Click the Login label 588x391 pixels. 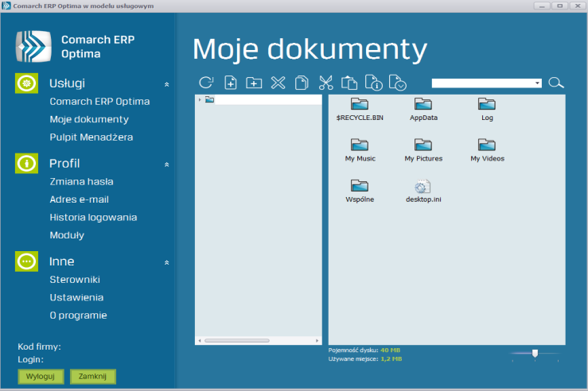click(x=30, y=359)
